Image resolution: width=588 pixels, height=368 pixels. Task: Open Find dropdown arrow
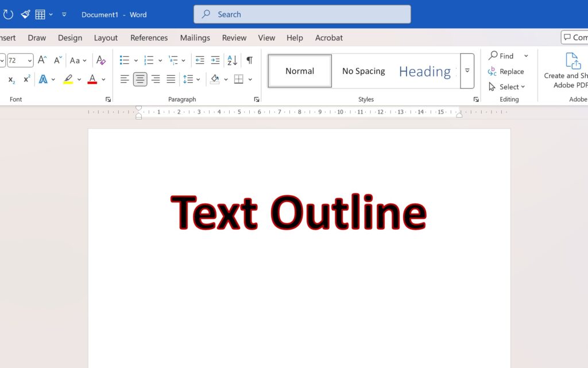click(526, 56)
